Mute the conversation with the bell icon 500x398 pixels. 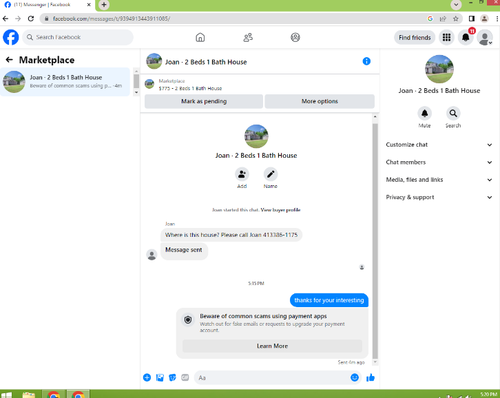[x=424, y=113]
